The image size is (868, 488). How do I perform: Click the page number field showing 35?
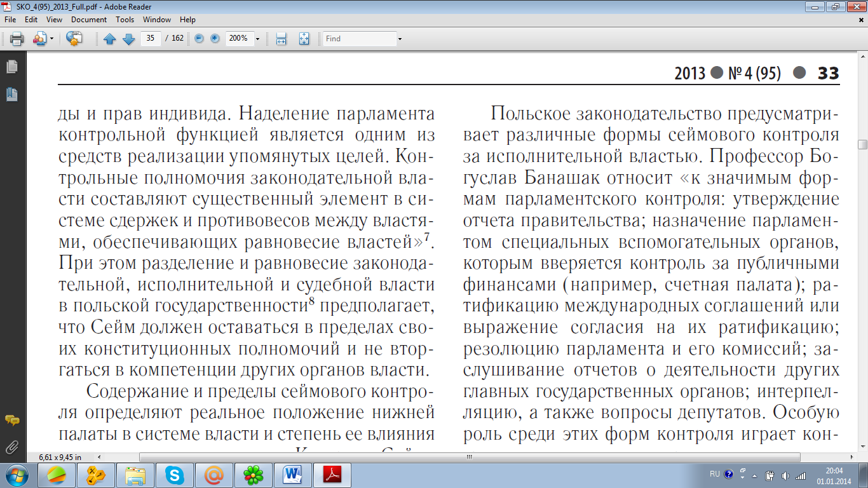(151, 38)
